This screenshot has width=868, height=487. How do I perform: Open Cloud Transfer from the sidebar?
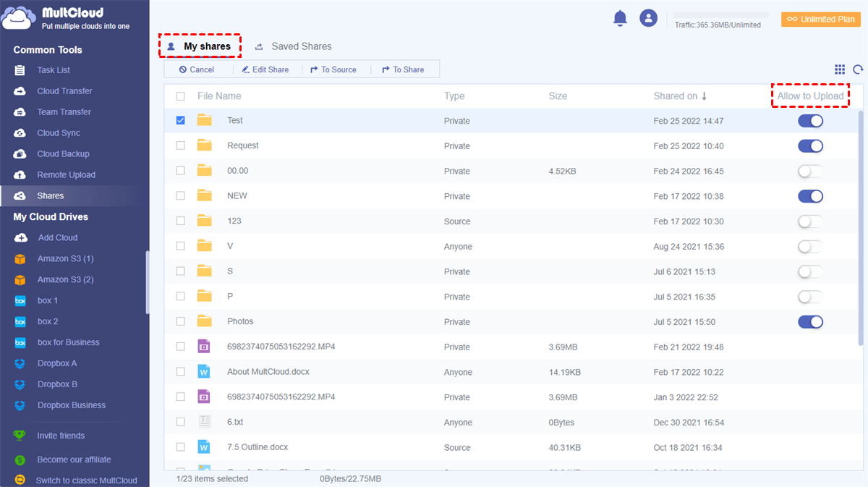64,91
